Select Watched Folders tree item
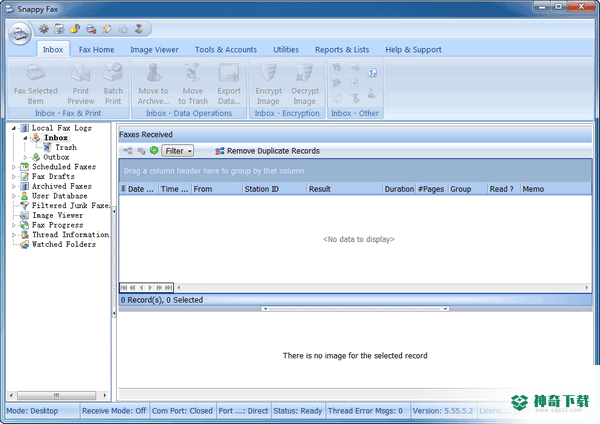This screenshot has width=600, height=424. 64,244
